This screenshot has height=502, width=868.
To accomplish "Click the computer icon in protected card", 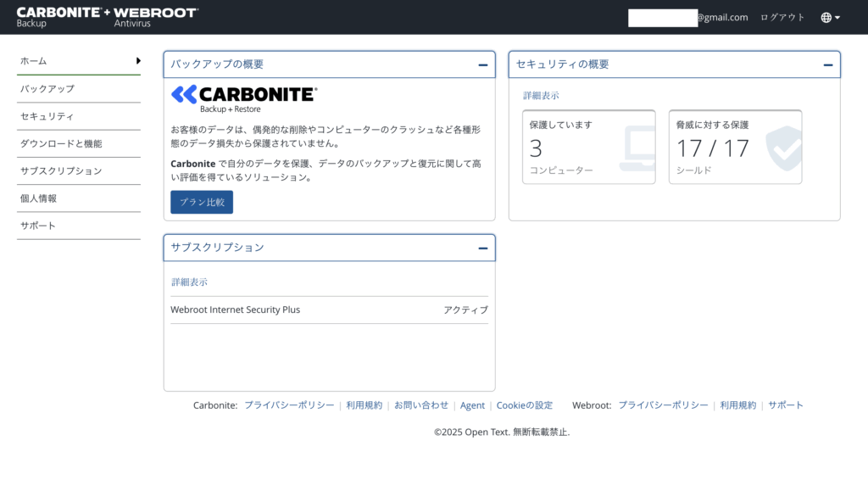I will click(637, 147).
